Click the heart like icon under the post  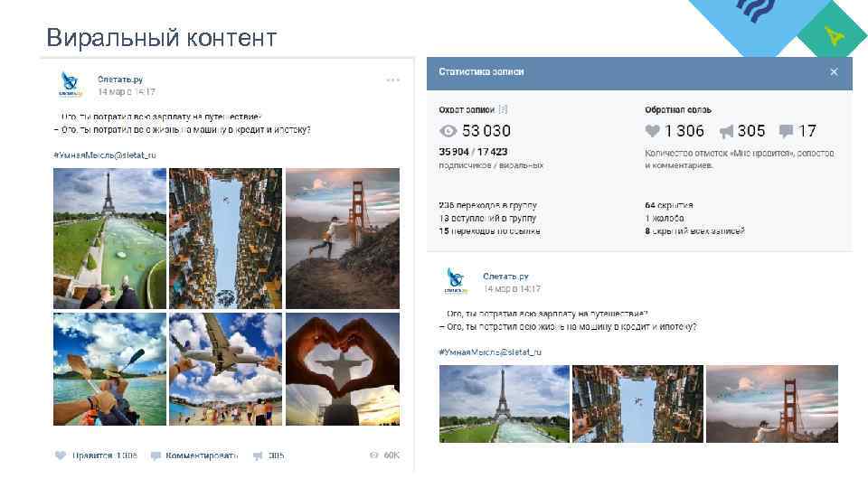tap(61, 455)
